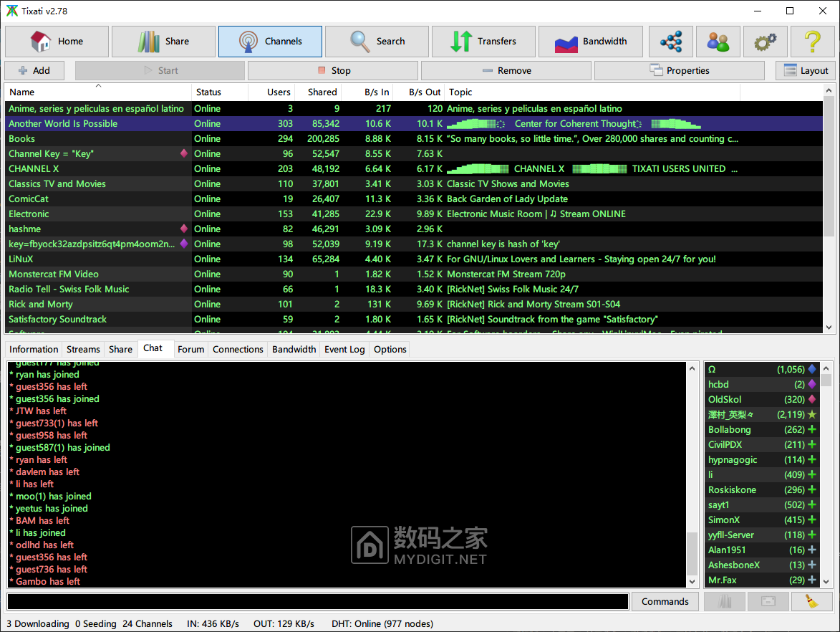Click the Commands button
Screen dimensions: 840x632
[x=665, y=601]
